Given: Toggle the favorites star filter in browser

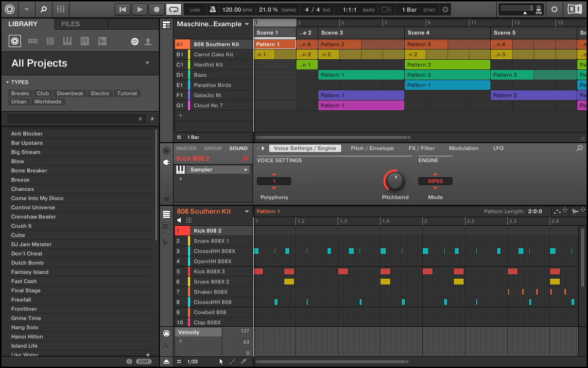Looking at the screenshot, I should 152,118.
